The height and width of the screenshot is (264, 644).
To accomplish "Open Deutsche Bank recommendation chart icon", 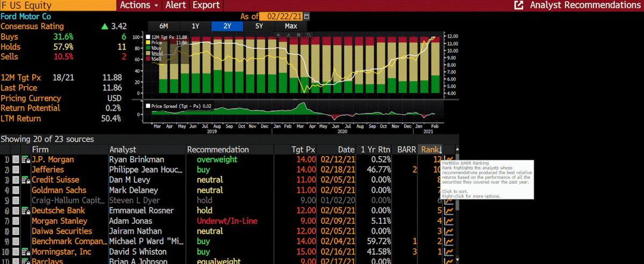I will [x=449, y=211].
